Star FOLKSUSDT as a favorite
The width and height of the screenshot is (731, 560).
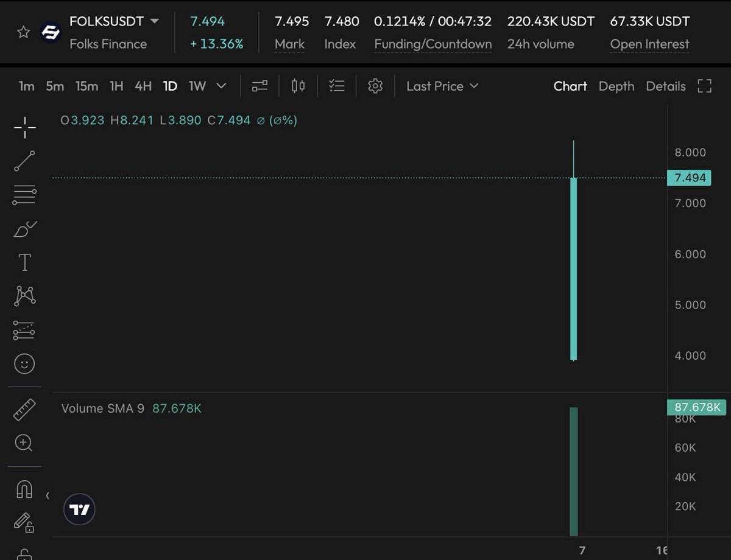click(x=23, y=32)
